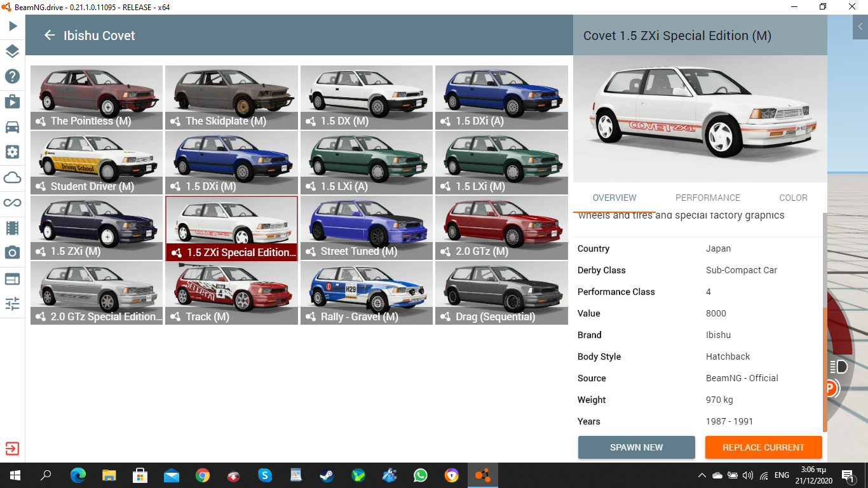Viewport: 868px width, 488px height.
Task: Click the video library sidebar icon
Action: tap(12, 102)
